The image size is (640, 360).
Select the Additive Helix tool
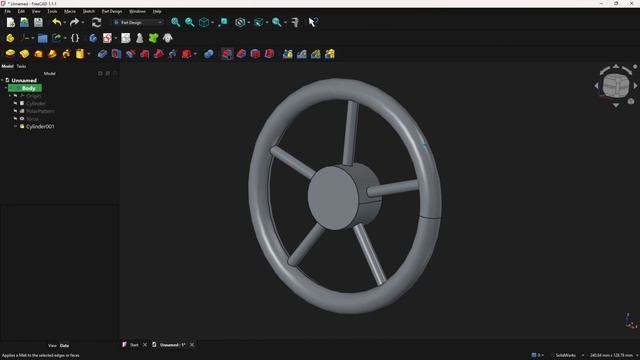click(x=66, y=54)
